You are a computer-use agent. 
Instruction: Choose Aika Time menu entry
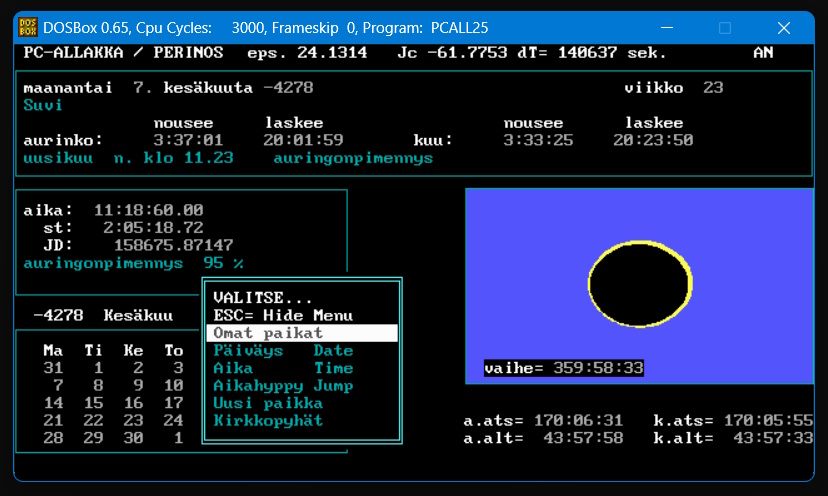(x=283, y=368)
